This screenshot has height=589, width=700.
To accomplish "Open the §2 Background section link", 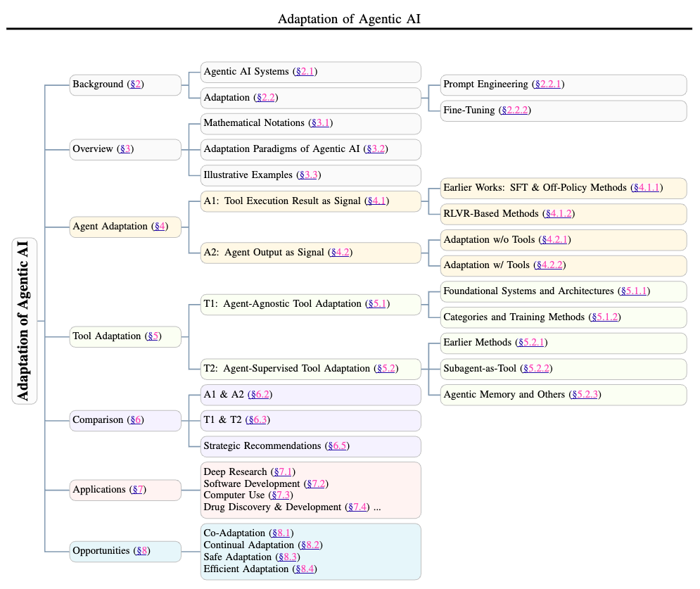I will tap(136, 84).
